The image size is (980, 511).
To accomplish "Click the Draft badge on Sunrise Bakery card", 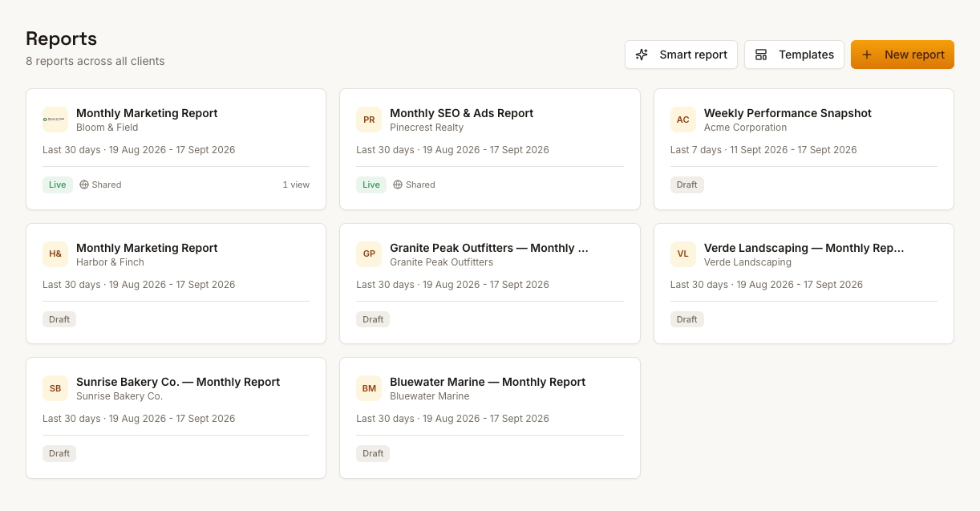I will tap(59, 453).
